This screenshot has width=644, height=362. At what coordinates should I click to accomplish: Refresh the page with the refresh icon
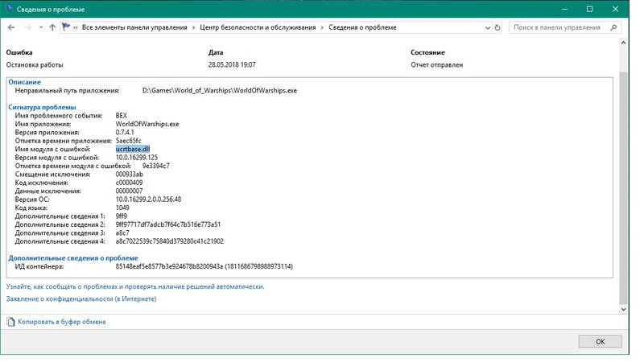(x=497, y=27)
